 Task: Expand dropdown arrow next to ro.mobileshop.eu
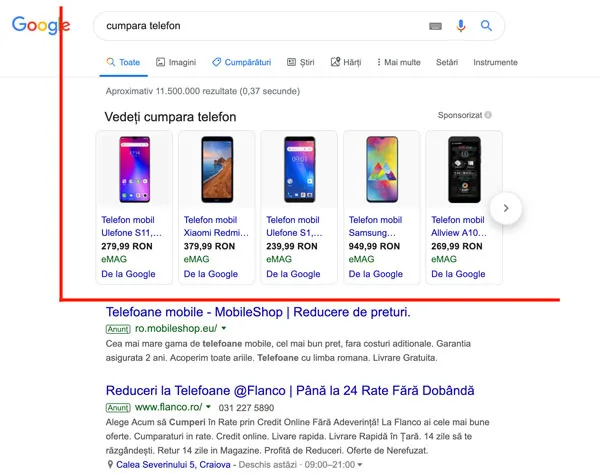click(224, 328)
